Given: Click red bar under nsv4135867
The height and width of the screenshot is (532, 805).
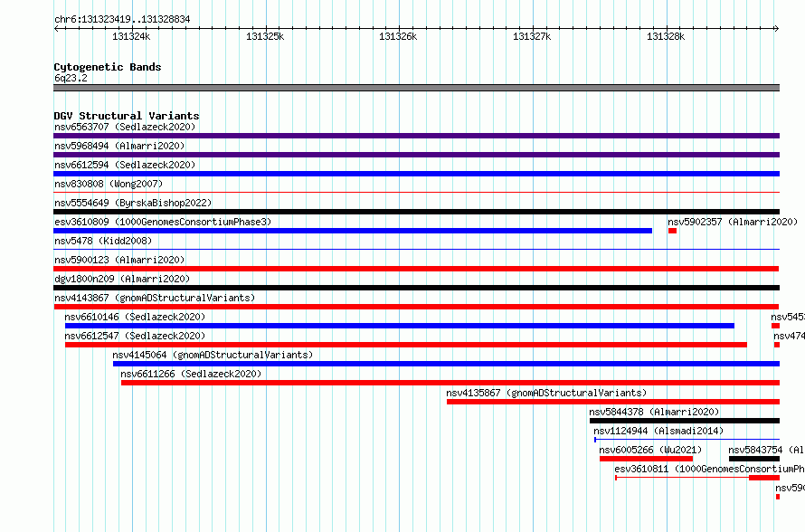Looking at the screenshot, I should (613, 402).
